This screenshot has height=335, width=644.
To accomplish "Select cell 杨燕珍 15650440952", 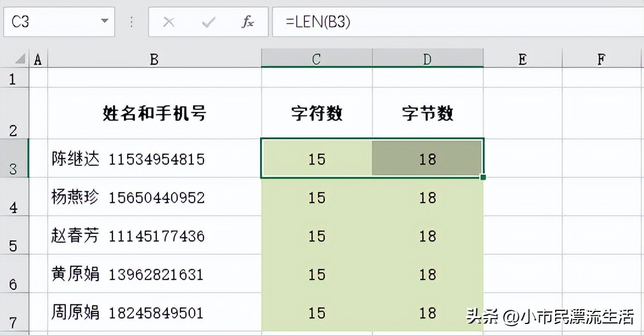I will 155,197.
